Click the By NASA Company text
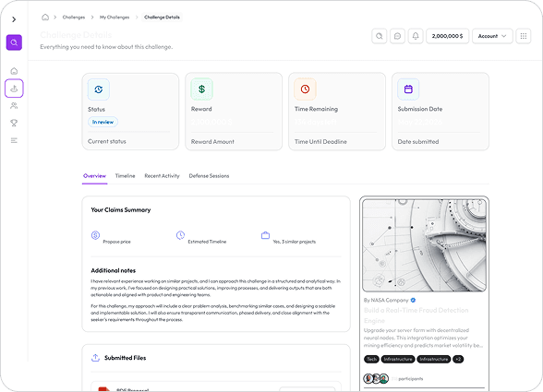This screenshot has height=392, width=543. [386, 300]
